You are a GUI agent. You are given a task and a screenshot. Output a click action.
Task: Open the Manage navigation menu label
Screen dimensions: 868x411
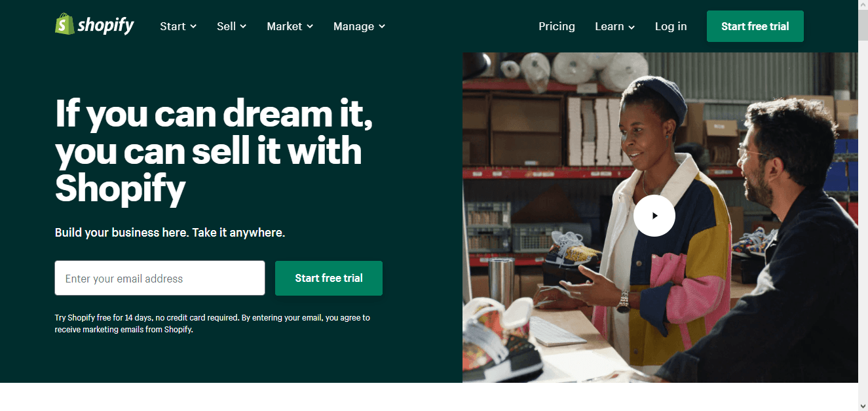[x=354, y=26]
